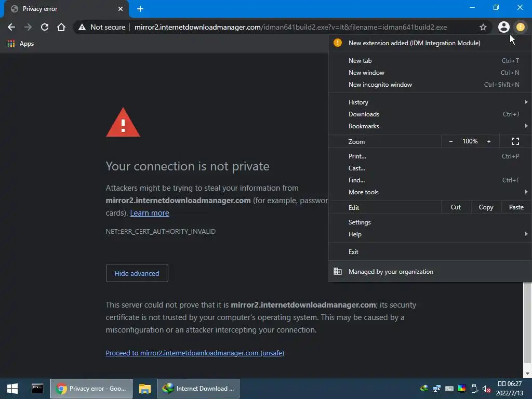Open the Windows Start menu
The image size is (532, 399).
pyautogui.click(x=12, y=389)
